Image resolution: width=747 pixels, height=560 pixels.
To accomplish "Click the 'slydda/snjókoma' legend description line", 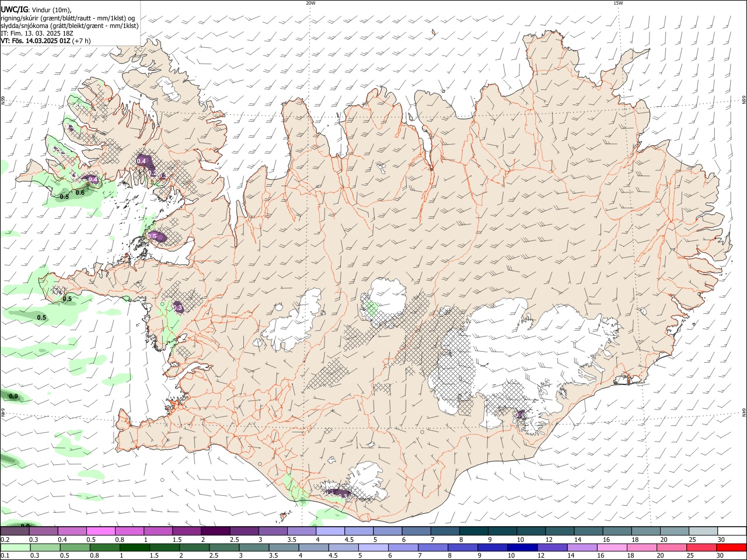I will click(x=69, y=26).
